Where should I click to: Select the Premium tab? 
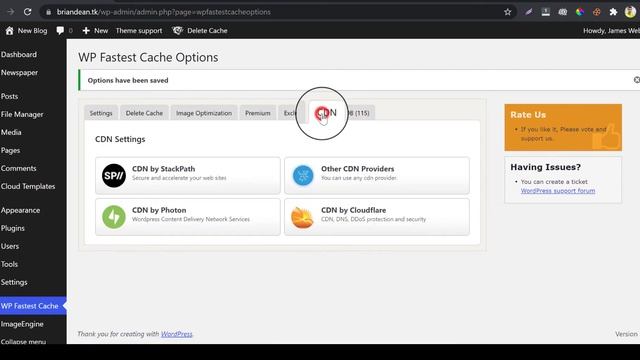[258, 113]
